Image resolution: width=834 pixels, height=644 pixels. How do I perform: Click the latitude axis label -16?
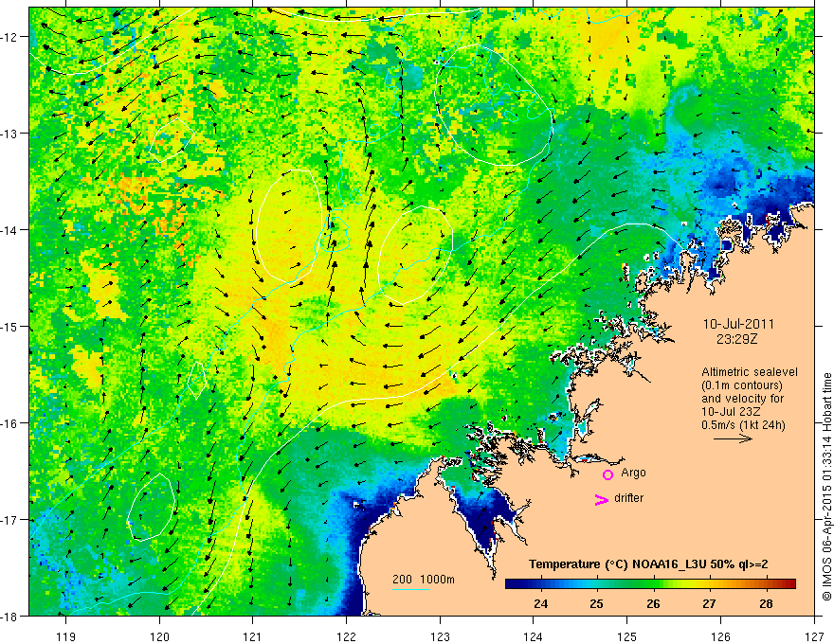point(10,423)
